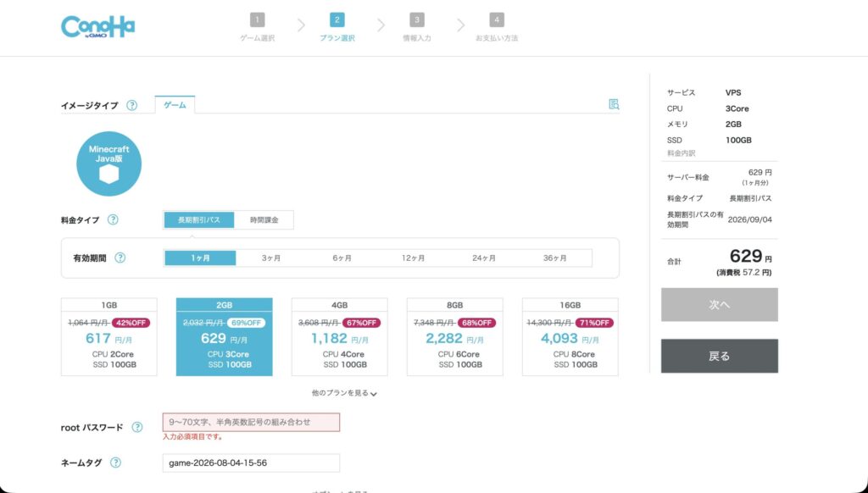Click the 71%OFF badge
This screenshot has width=868, height=493.
point(593,323)
